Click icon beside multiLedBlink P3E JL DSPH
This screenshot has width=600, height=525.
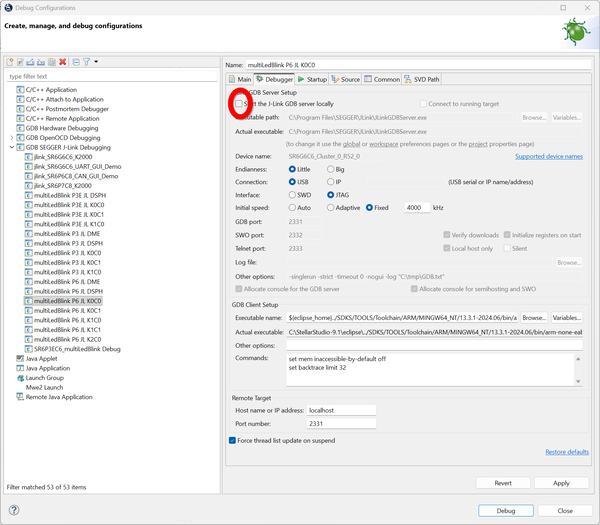(29, 195)
